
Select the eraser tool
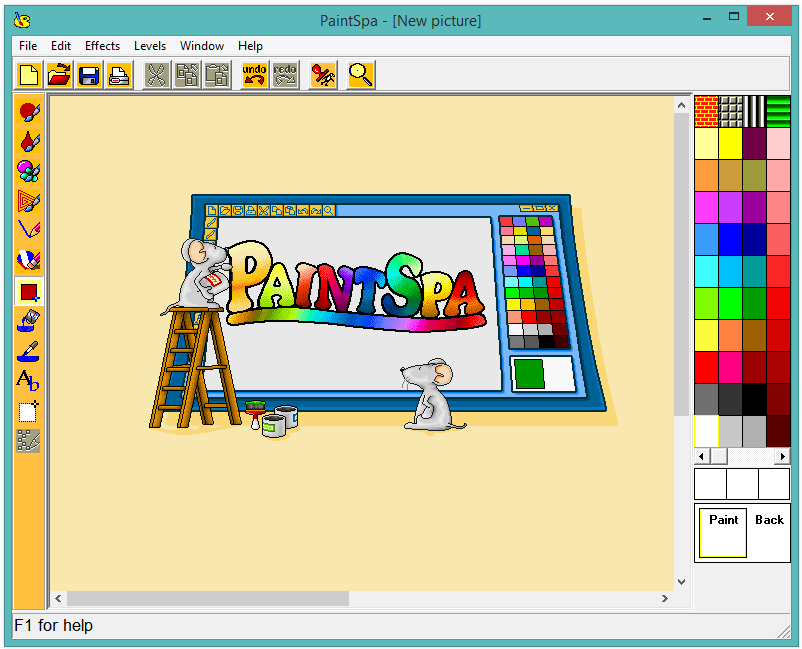[29, 260]
